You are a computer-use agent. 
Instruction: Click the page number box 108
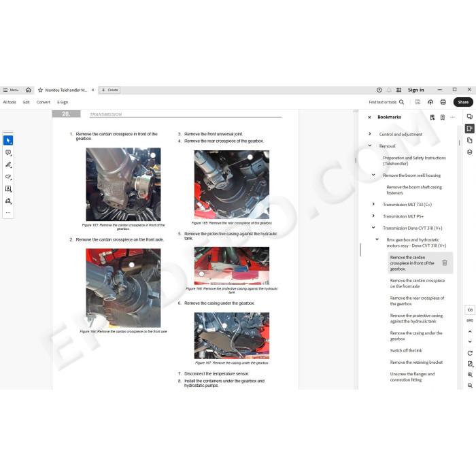pyautogui.click(x=470, y=310)
